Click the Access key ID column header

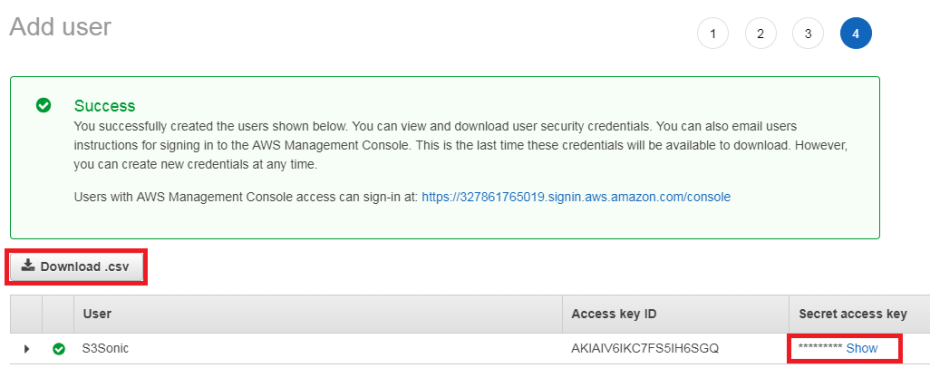point(614,313)
